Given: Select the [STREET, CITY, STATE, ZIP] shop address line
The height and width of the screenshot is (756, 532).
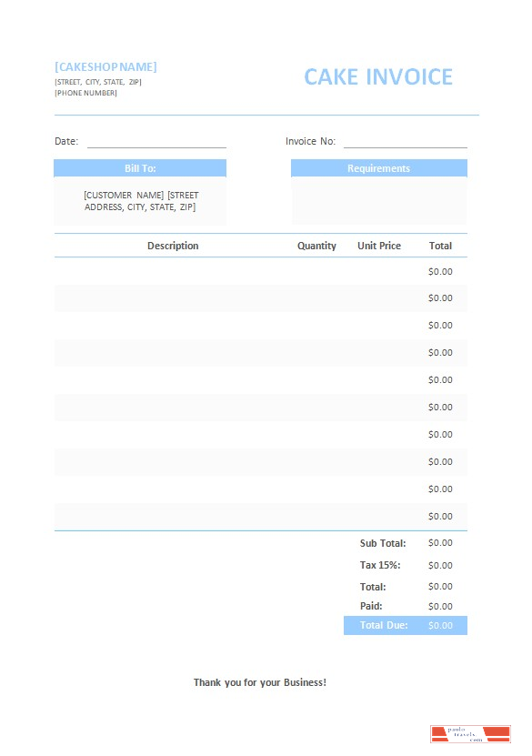Looking at the screenshot, I should coord(98,82).
